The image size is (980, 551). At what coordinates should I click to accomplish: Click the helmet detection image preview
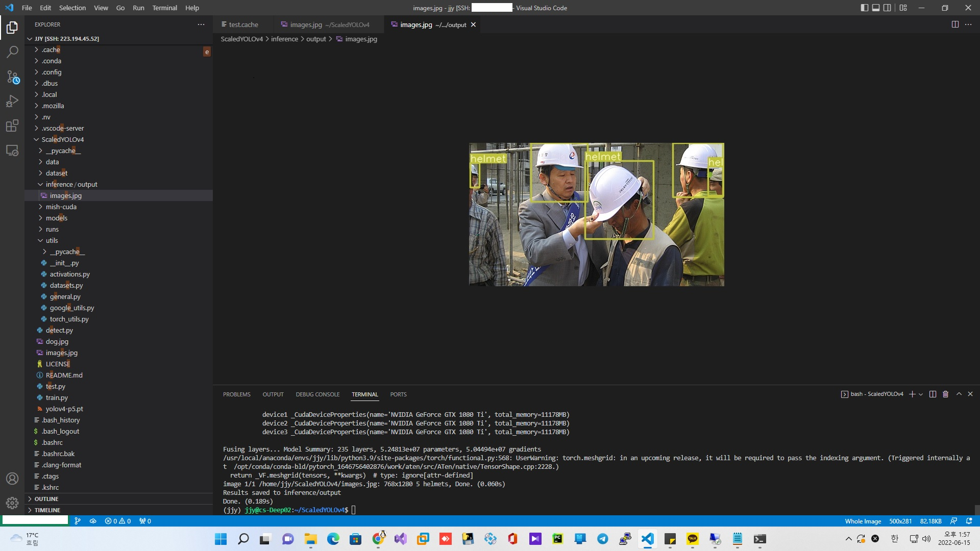click(x=596, y=214)
